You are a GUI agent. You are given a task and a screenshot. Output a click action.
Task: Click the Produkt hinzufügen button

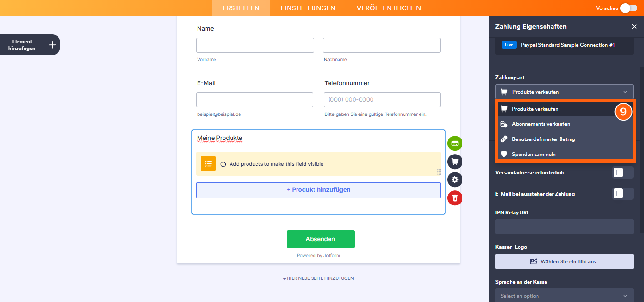tap(318, 190)
